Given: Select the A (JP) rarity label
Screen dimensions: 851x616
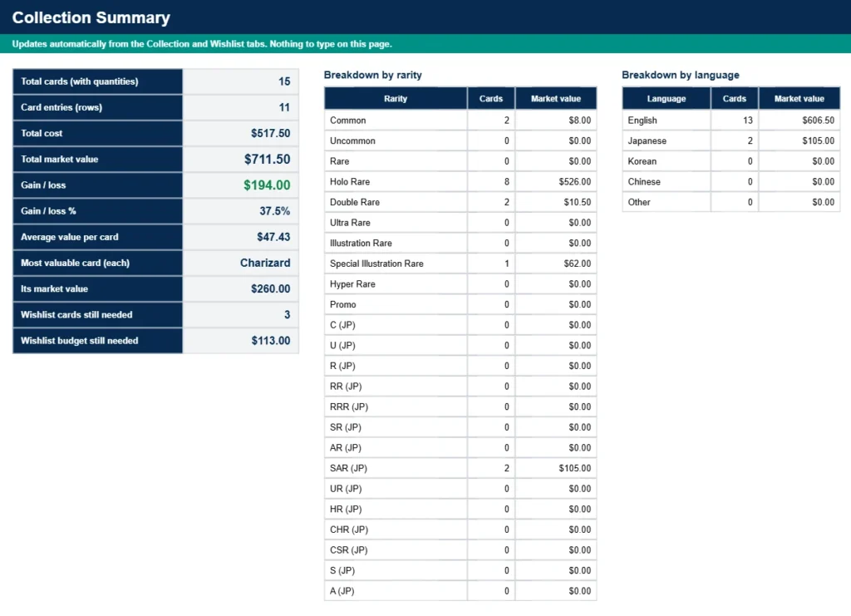Looking at the screenshot, I should 342,591.
